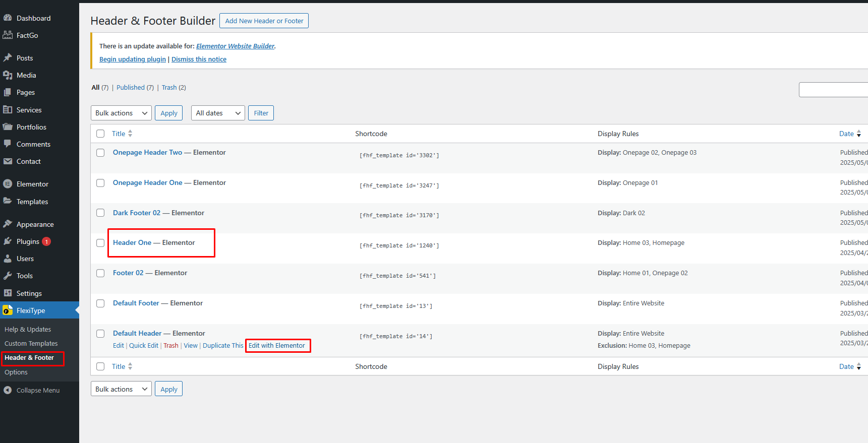Click Begin updating plugin link
The image size is (868, 443).
point(133,59)
